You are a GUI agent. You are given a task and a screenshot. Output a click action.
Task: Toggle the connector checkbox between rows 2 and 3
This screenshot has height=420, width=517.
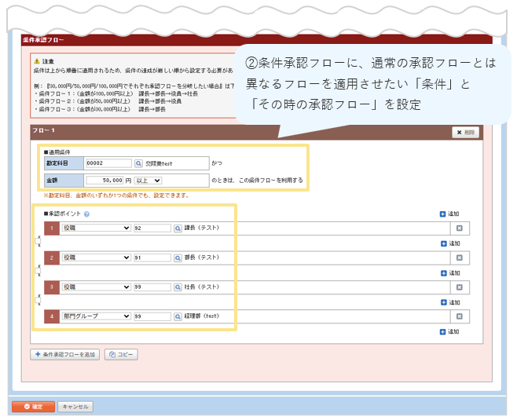coord(38,271)
